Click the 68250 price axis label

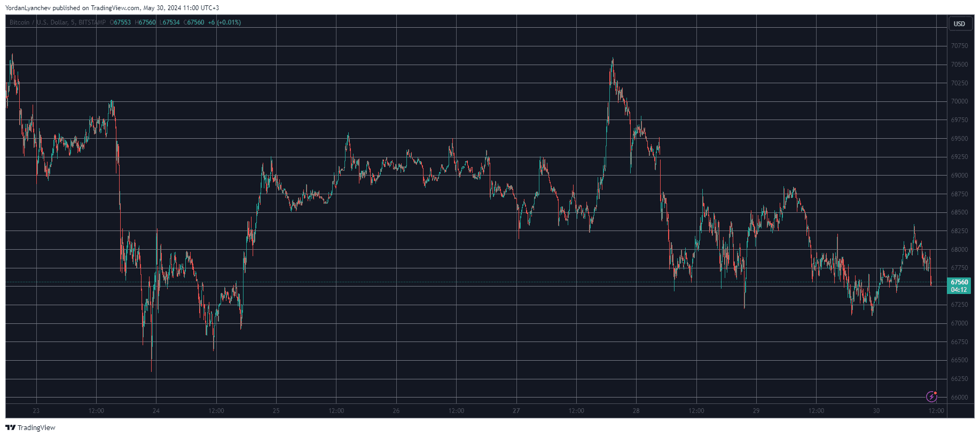(x=959, y=231)
